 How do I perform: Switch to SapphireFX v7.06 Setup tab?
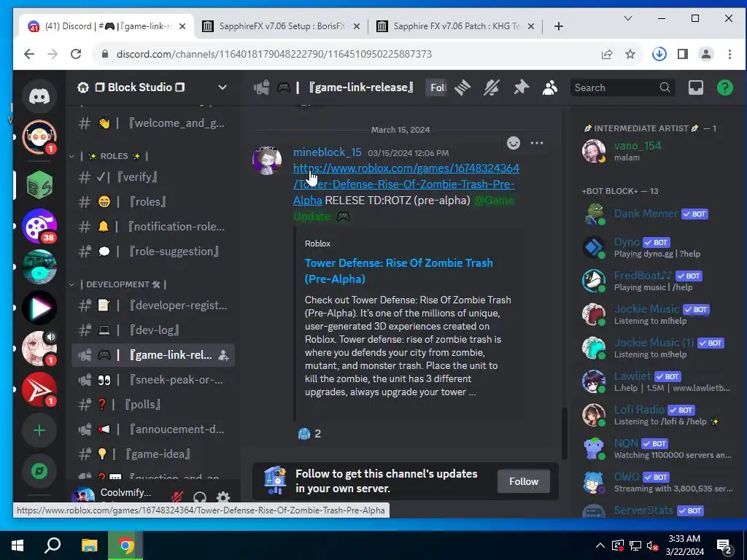click(x=281, y=26)
